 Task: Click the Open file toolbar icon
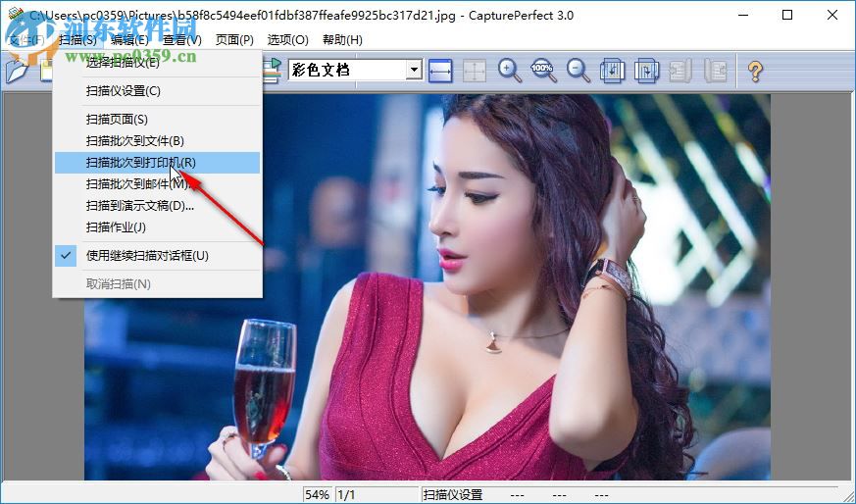pyautogui.click(x=17, y=71)
